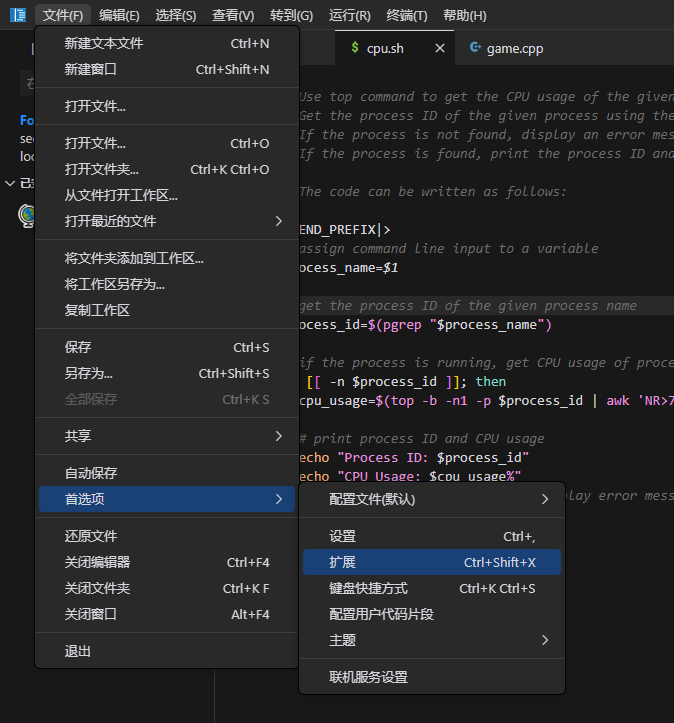Viewport: 674px width, 723px height.
Task: Click code line echo "Process ID: $process_id"
Action: point(414,457)
